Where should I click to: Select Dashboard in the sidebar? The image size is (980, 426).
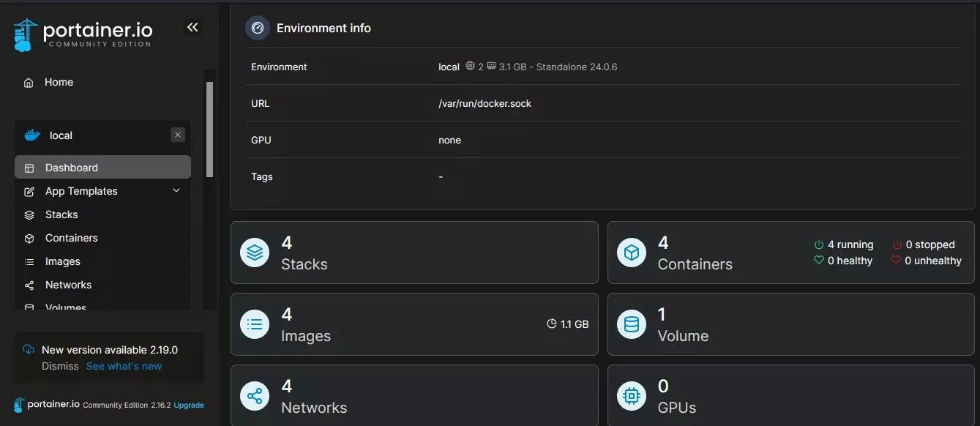pos(102,168)
